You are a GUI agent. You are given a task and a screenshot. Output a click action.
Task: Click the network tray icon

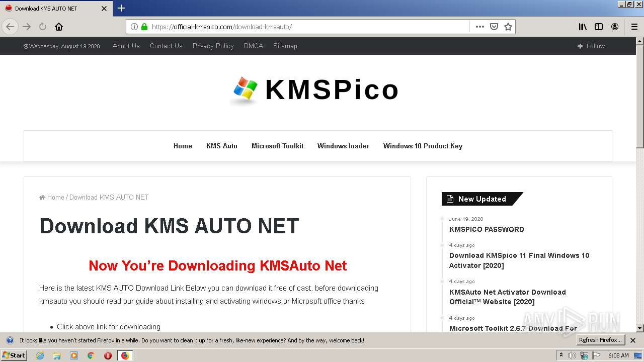coord(584,355)
